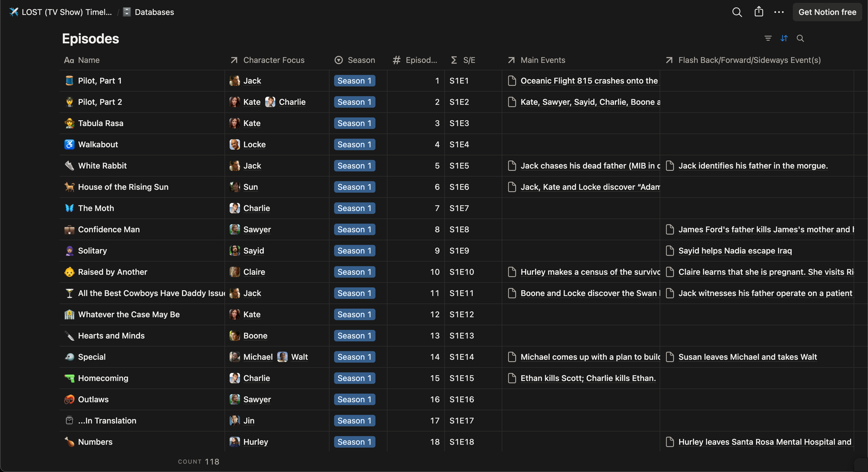The image size is (868, 472).
Task: Click the Get Notion free button
Action: coord(827,12)
